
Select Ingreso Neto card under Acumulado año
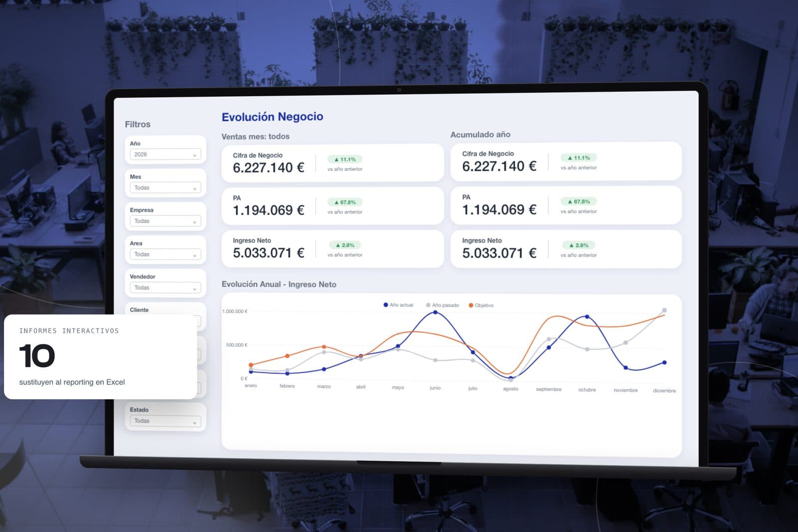point(566,249)
